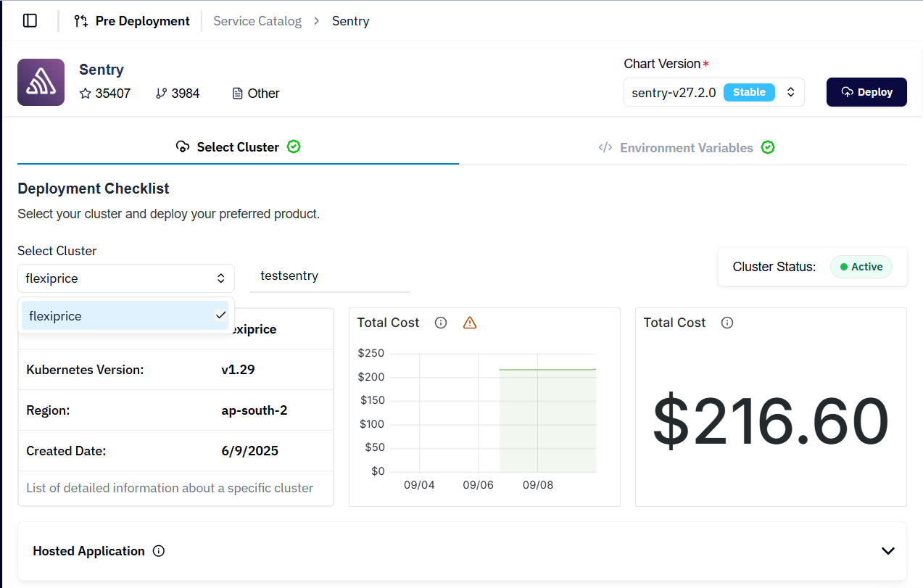Click the Pre Deployment pull-request icon
The height and width of the screenshot is (588, 923).
(x=81, y=21)
